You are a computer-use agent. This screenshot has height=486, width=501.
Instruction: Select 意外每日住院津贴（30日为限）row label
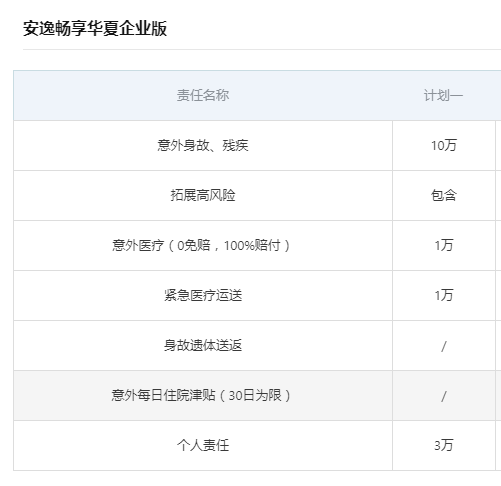coord(203,395)
